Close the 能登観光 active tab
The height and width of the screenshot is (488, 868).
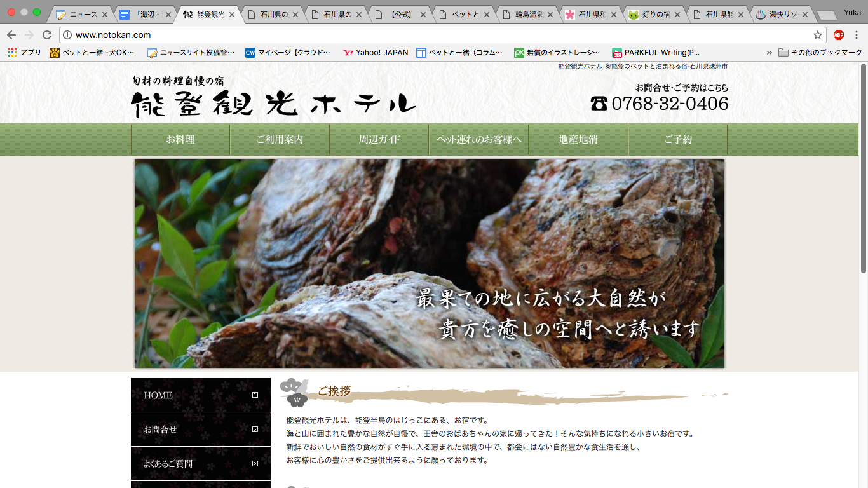[232, 14]
